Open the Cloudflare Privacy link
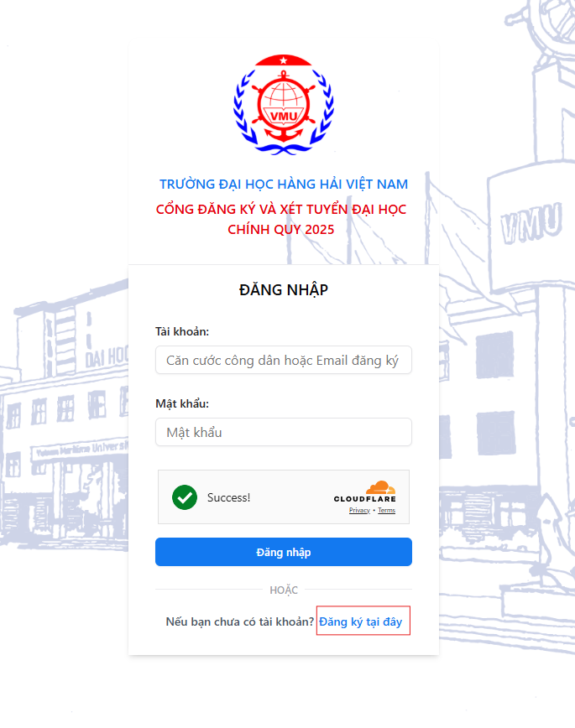The width and height of the screenshot is (575, 728). pos(359,510)
